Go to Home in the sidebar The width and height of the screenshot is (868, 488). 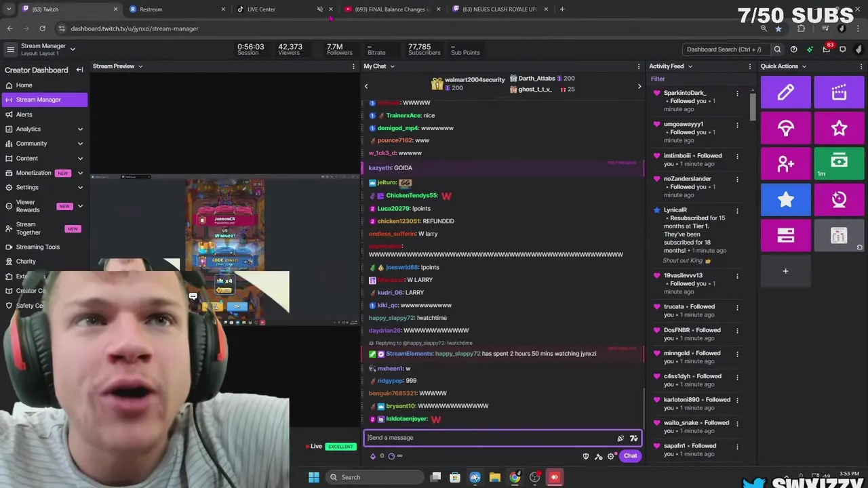pos(44,85)
